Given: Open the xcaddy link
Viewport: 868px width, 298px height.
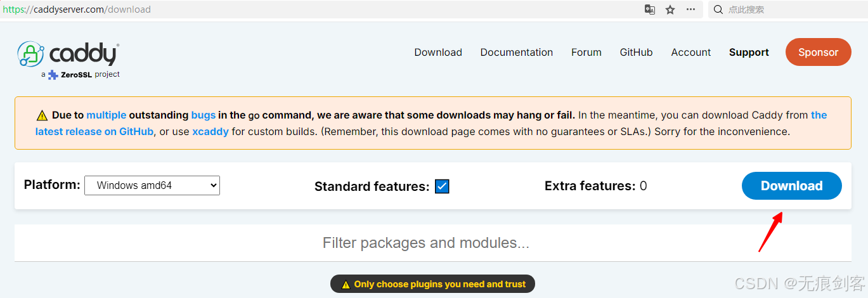Looking at the screenshot, I should point(211,132).
